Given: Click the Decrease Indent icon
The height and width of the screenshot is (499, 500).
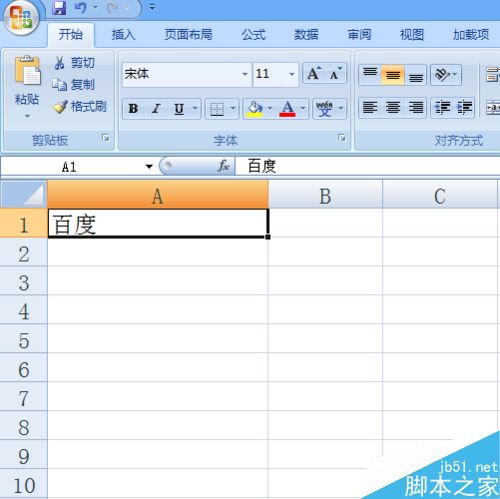Looking at the screenshot, I should coord(442,108).
